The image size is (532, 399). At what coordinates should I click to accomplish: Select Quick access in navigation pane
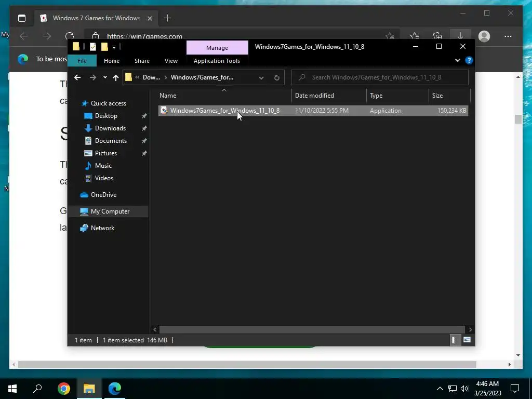(x=108, y=103)
